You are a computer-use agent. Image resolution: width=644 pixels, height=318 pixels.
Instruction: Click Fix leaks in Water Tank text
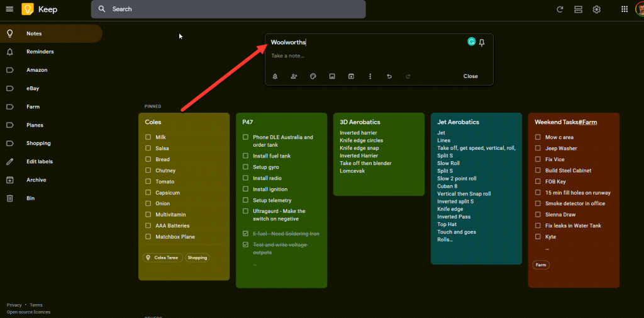574,225
